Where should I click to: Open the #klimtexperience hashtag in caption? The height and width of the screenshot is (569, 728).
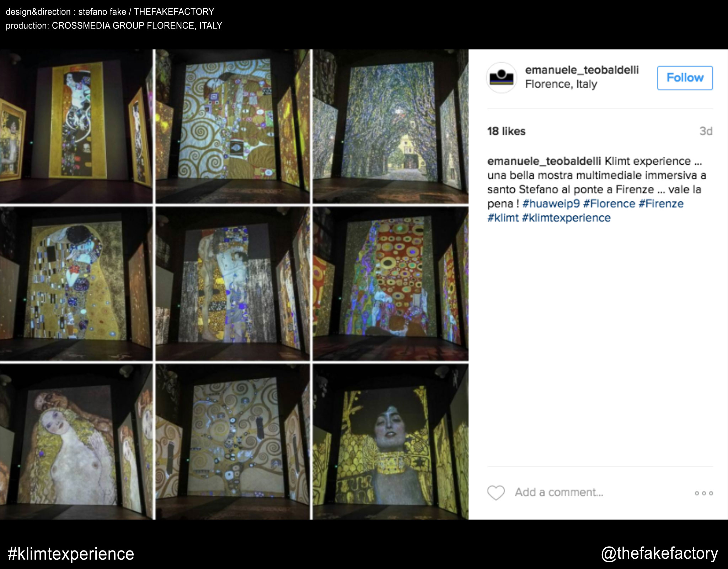coord(566,218)
